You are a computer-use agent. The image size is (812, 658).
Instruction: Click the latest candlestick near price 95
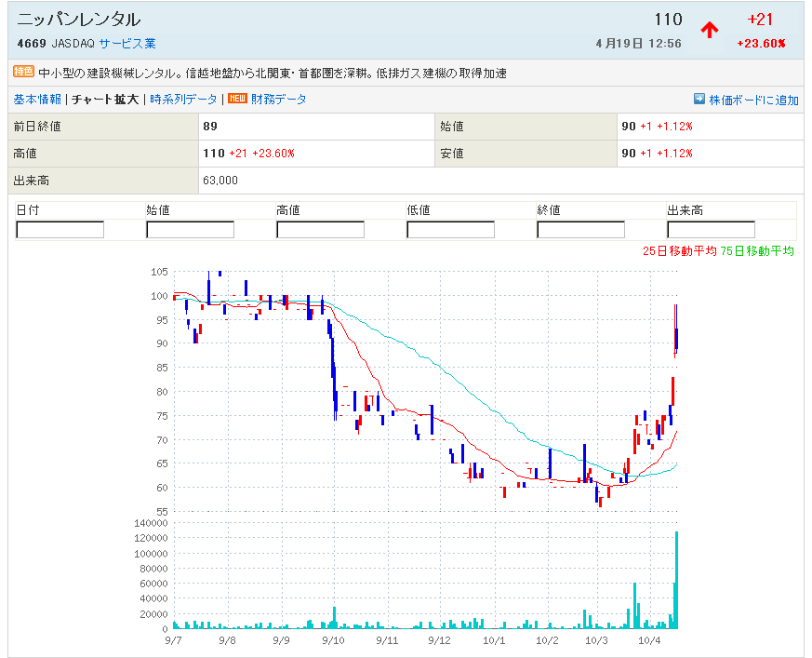coord(676,330)
